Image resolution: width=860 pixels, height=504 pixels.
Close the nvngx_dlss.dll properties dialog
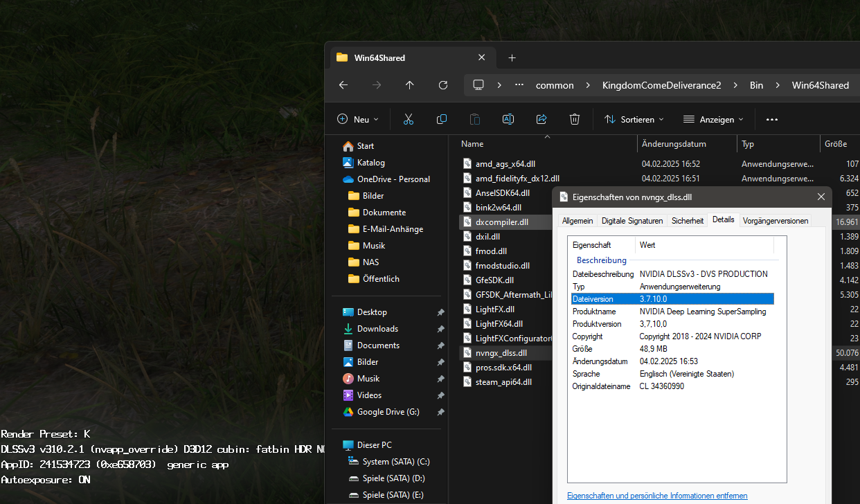coord(821,197)
